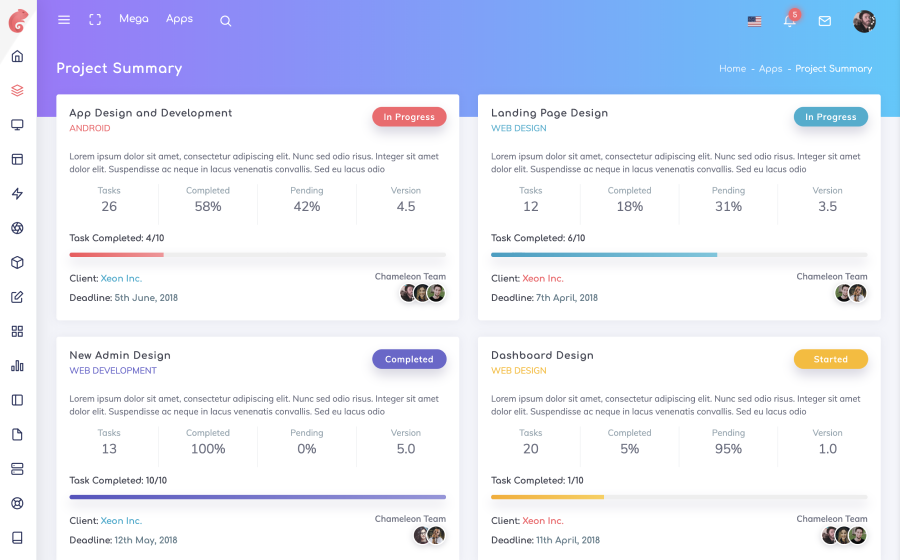
Task: Open notifications bell with badge
Action: coord(790,20)
